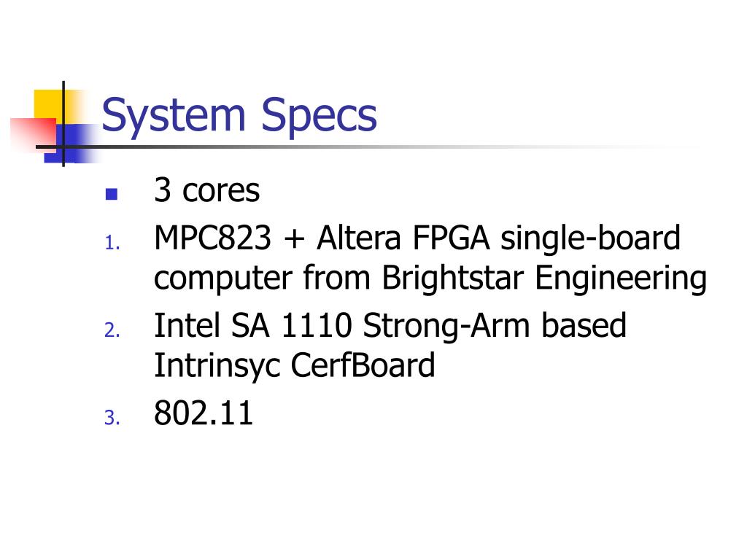The width and height of the screenshot is (747, 560).
Task: Select the "3 cores" bullet text
Action: coord(206,190)
